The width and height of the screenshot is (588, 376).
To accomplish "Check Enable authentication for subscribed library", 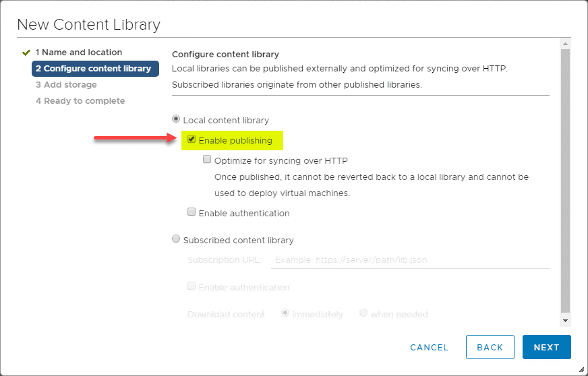I will (x=192, y=286).
